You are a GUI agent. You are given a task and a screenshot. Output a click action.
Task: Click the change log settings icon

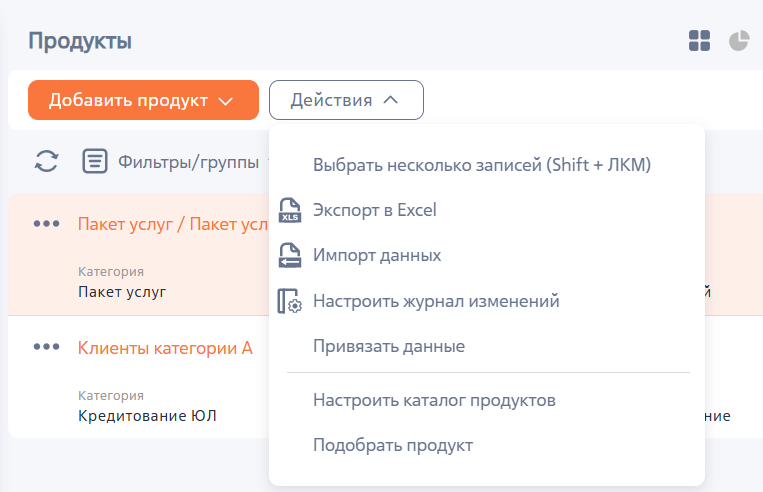[x=290, y=301]
